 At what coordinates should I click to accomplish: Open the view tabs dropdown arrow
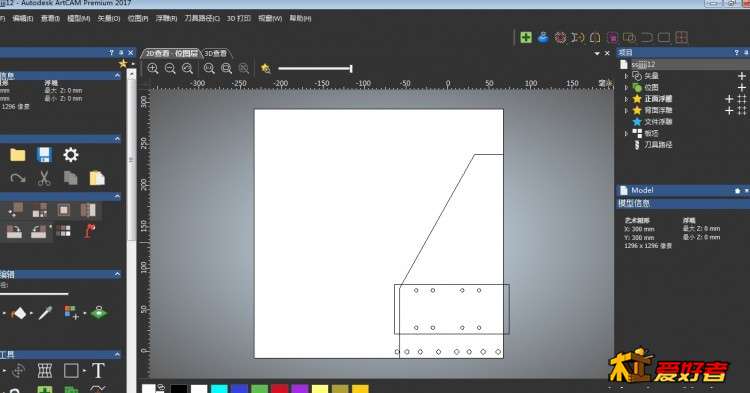point(597,53)
